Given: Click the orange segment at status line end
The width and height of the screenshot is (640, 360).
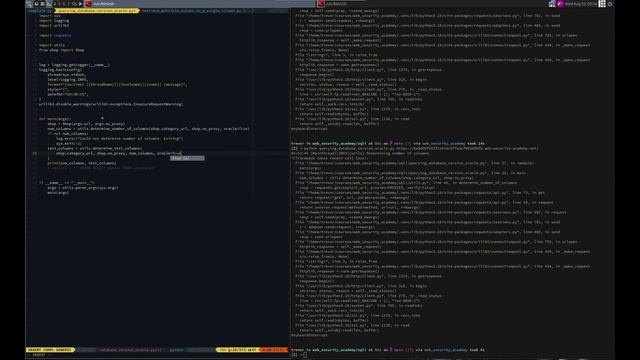Looking at the screenshot, I should click(274, 350).
